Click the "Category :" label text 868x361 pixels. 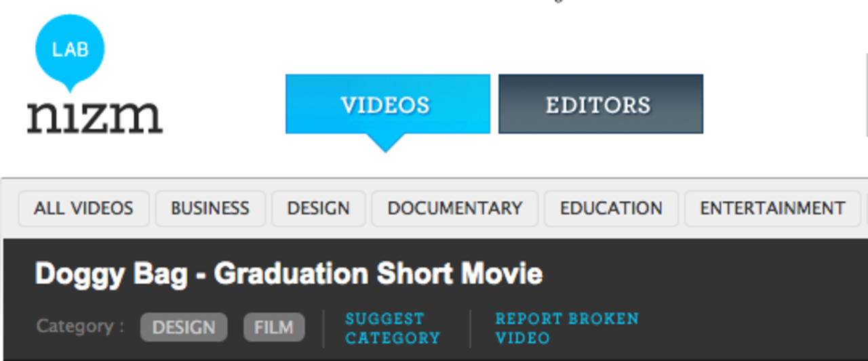coord(81,326)
